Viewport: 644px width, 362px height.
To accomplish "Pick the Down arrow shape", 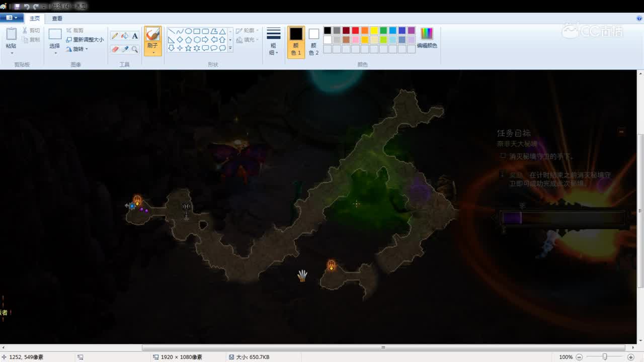I will click(172, 48).
